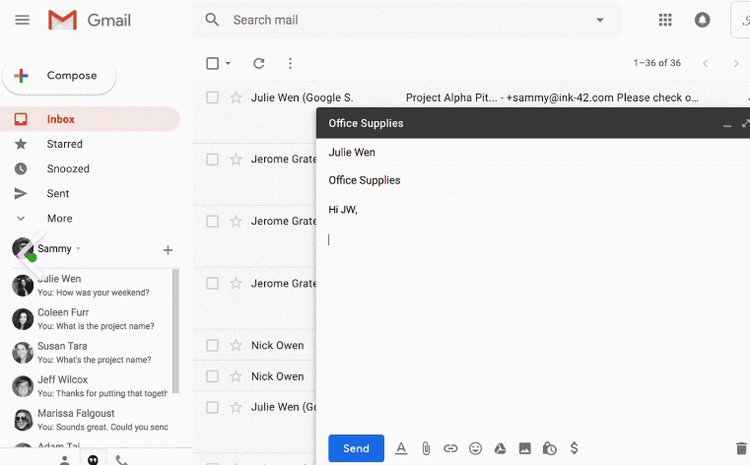750x465 pixels.
Task: Open the search options dropdown arrow
Action: 600,20
